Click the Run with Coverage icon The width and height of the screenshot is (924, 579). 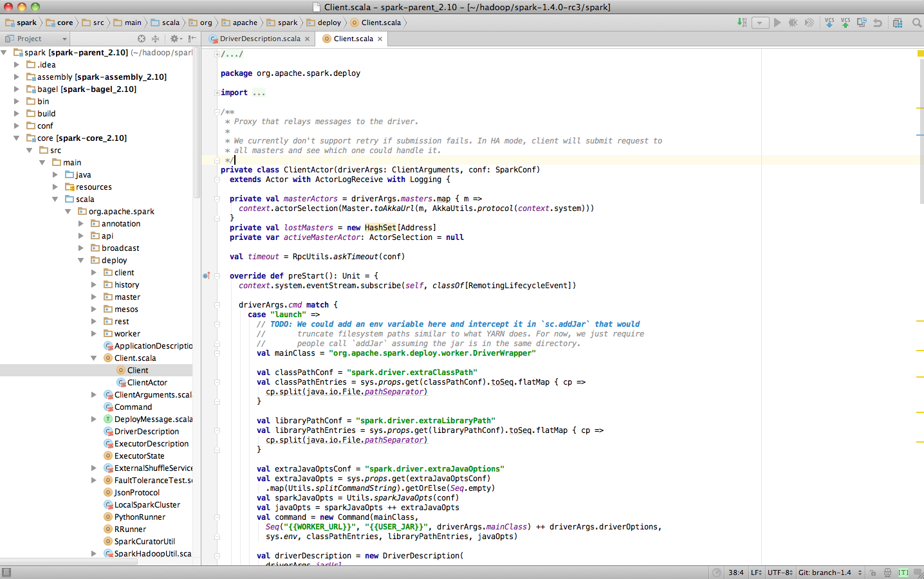coord(809,23)
